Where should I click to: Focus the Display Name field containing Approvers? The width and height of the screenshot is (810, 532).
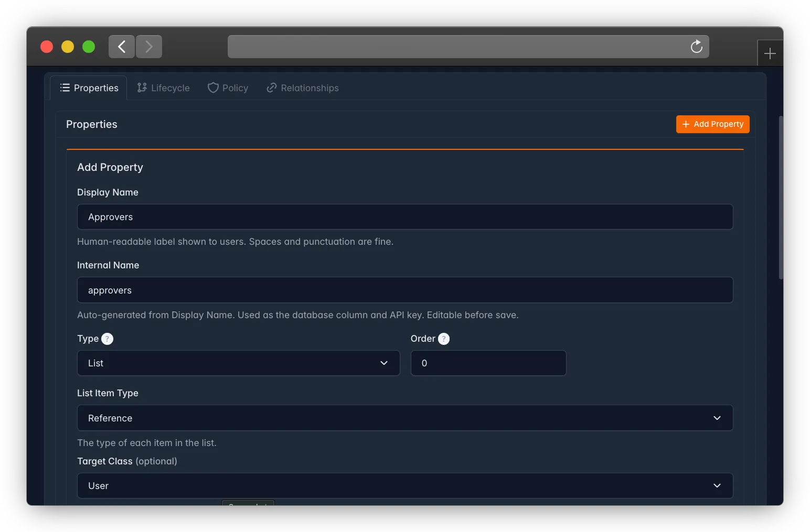click(405, 217)
